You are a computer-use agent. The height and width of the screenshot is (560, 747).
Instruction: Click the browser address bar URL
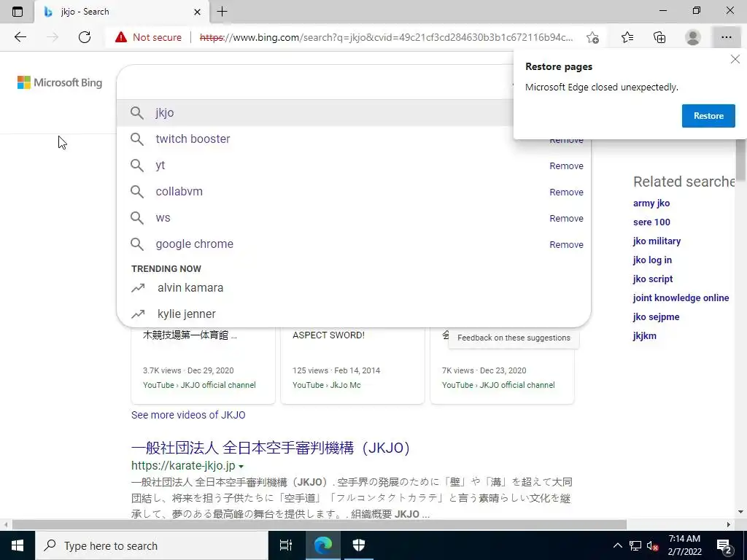tap(386, 37)
